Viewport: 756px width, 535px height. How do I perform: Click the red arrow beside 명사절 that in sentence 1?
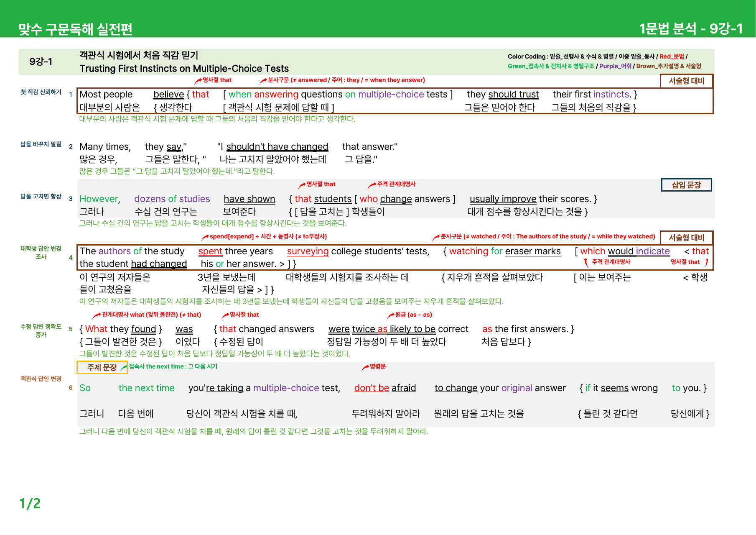point(199,80)
